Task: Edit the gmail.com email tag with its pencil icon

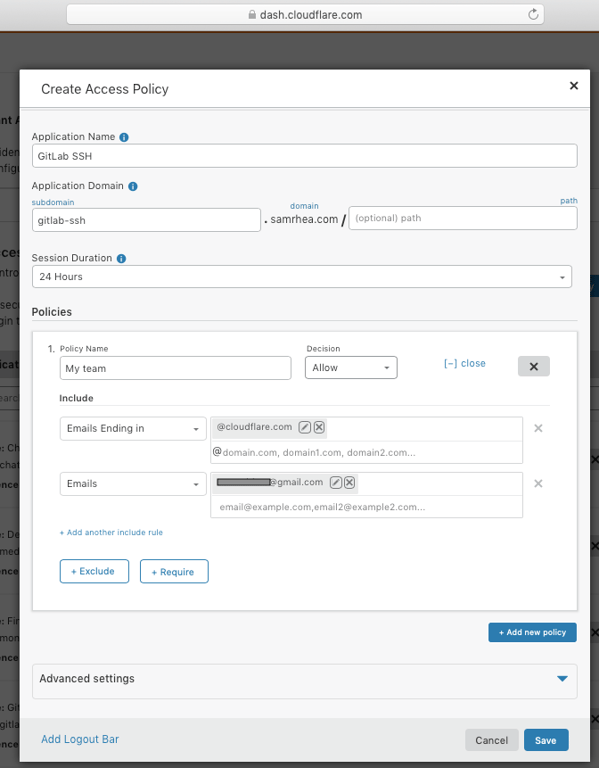Action: [335, 483]
